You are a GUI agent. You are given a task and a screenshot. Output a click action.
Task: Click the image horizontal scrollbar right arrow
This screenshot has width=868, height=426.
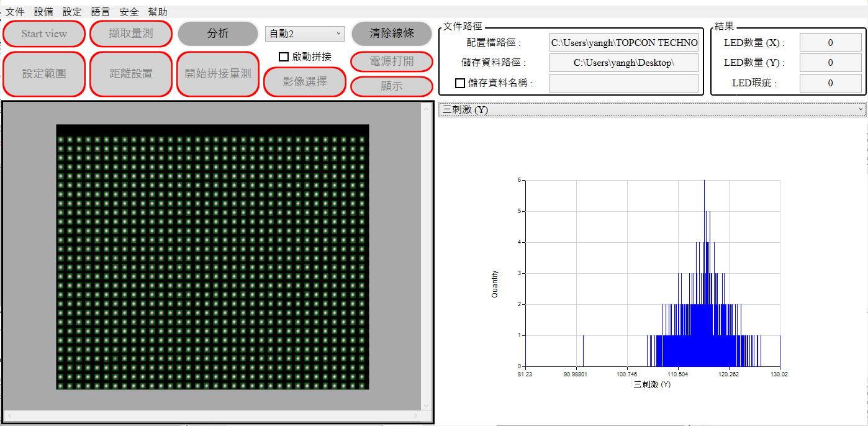[x=416, y=415]
